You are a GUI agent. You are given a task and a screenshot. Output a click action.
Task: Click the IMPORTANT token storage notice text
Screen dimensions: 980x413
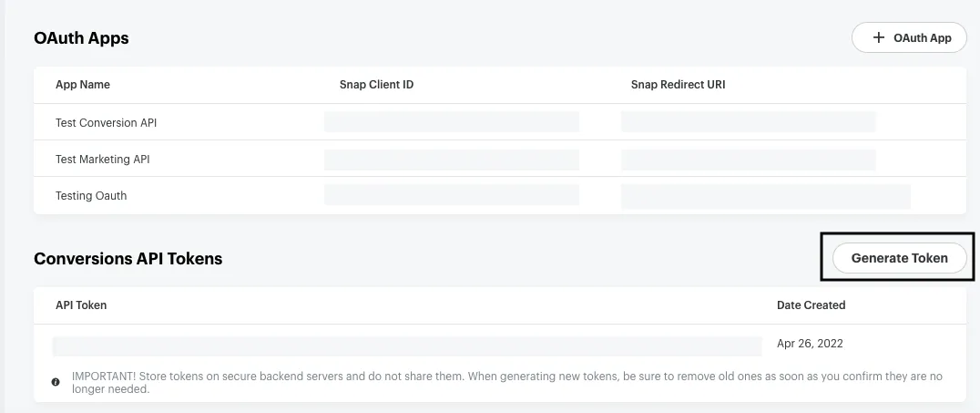tap(507, 382)
